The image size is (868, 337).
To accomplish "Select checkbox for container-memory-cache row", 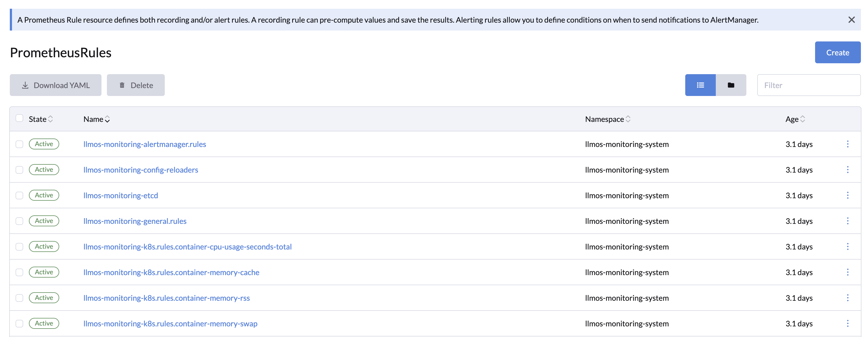I will coord(20,272).
